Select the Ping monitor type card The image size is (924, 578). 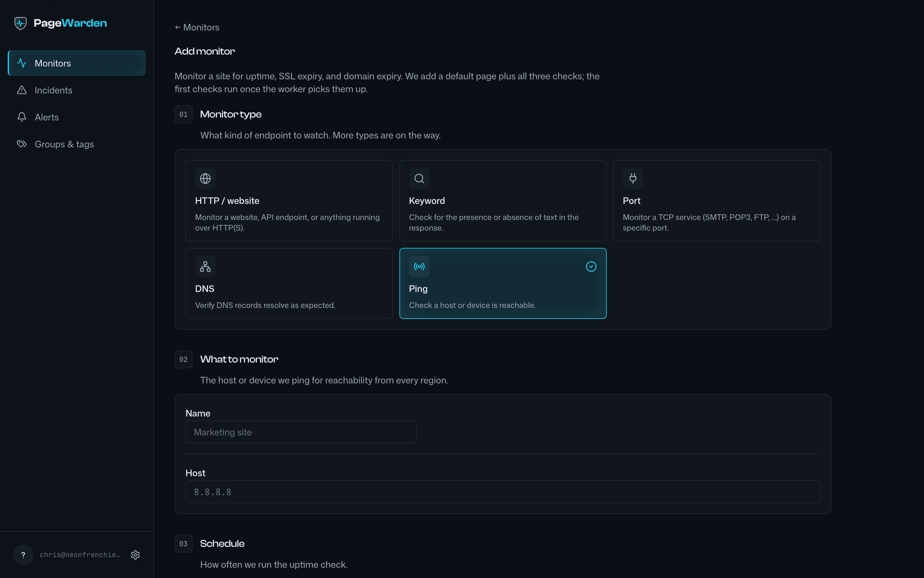point(503,283)
